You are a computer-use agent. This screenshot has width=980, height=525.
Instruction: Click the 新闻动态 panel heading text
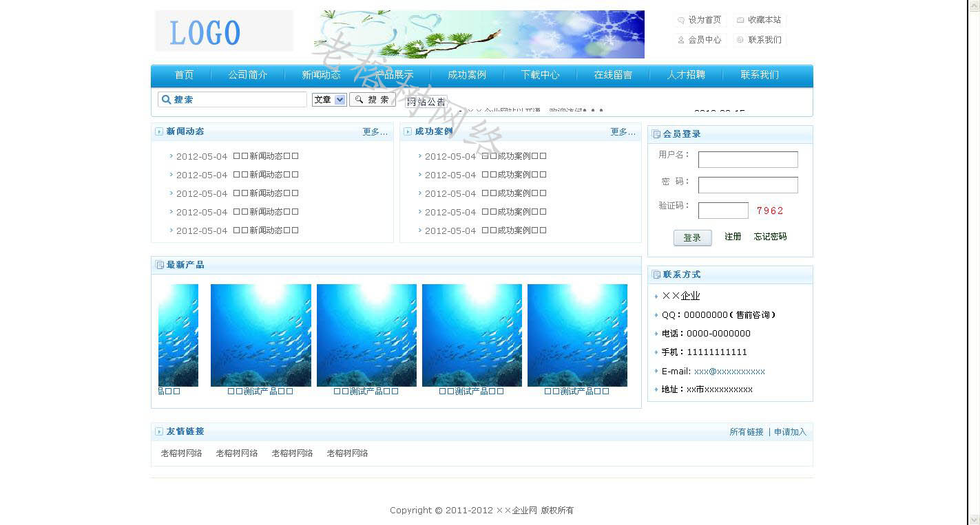point(185,131)
